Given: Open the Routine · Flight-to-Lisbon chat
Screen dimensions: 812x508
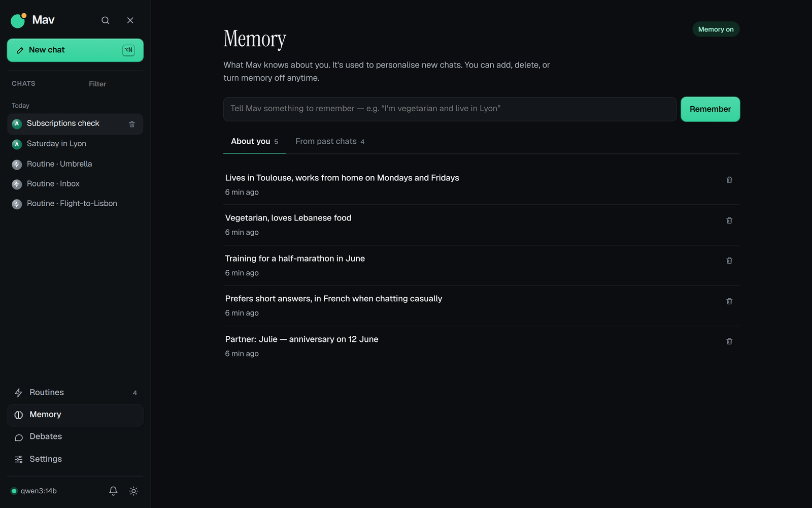Looking at the screenshot, I should click(75, 204).
